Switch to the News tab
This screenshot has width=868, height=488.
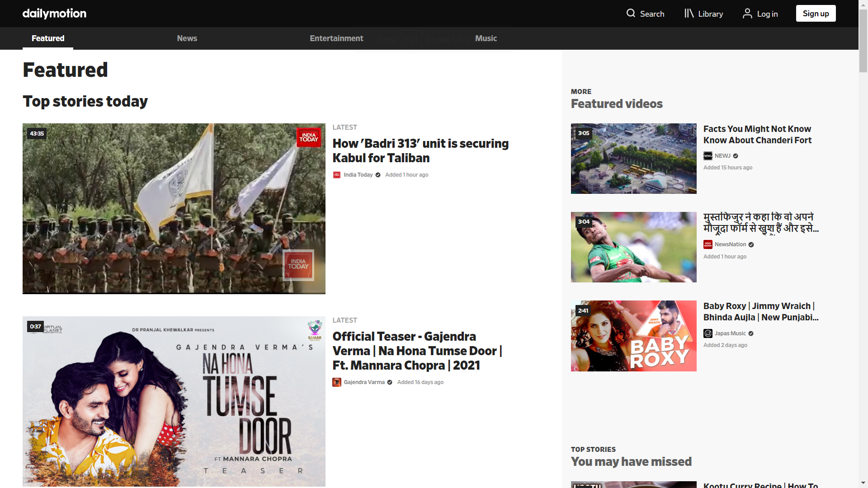[187, 38]
